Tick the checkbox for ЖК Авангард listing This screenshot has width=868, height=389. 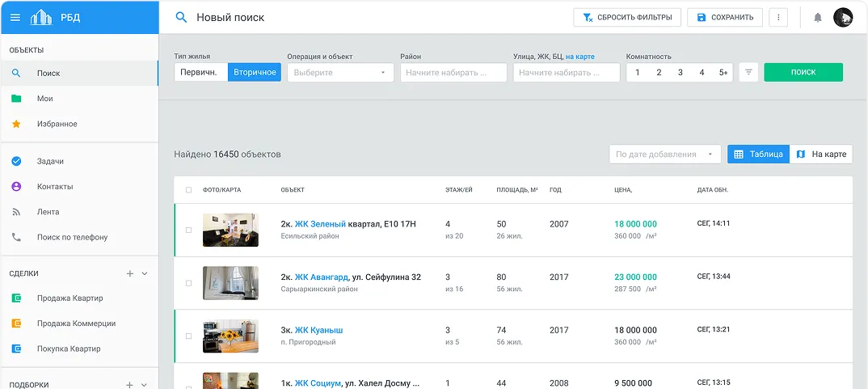(x=189, y=283)
